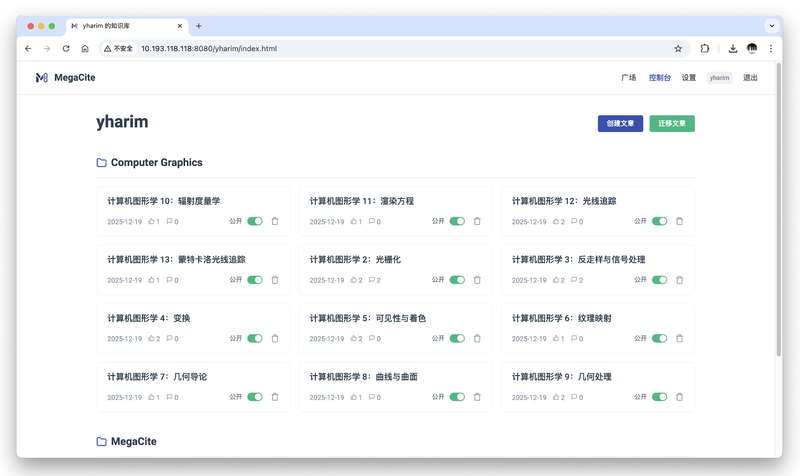Delete article 计算机图形学 10：辐射度量学
The image size is (800, 476).
(274, 221)
